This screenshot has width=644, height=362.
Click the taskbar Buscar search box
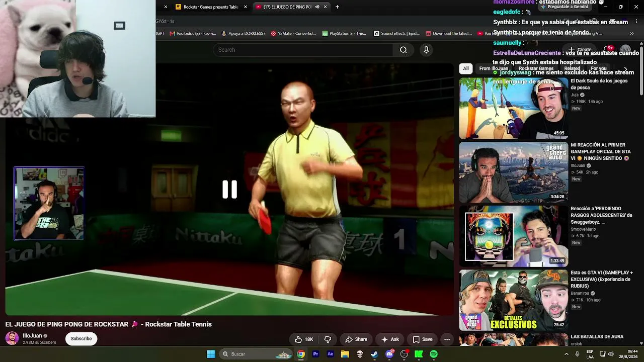[x=257, y=354]
